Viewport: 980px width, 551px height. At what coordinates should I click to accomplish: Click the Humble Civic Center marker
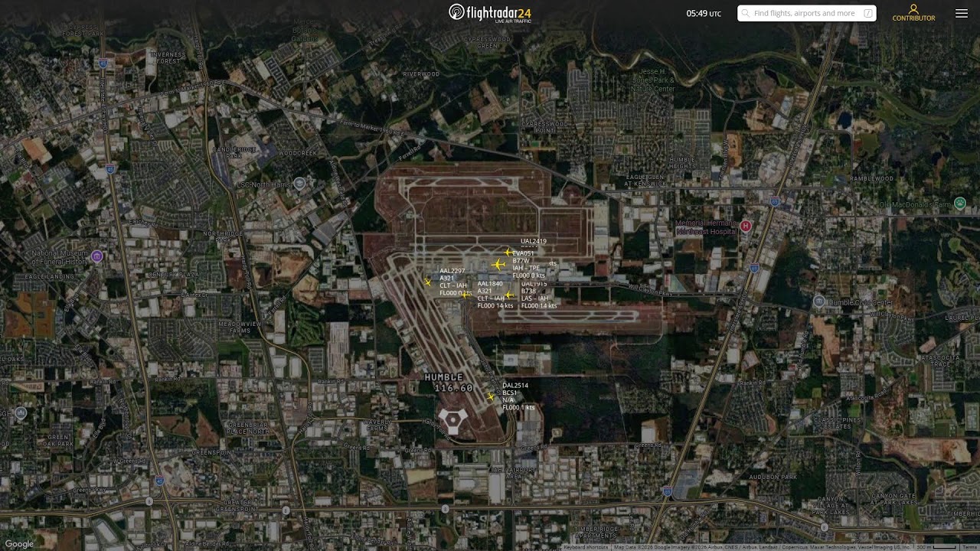tap(819, 302)
